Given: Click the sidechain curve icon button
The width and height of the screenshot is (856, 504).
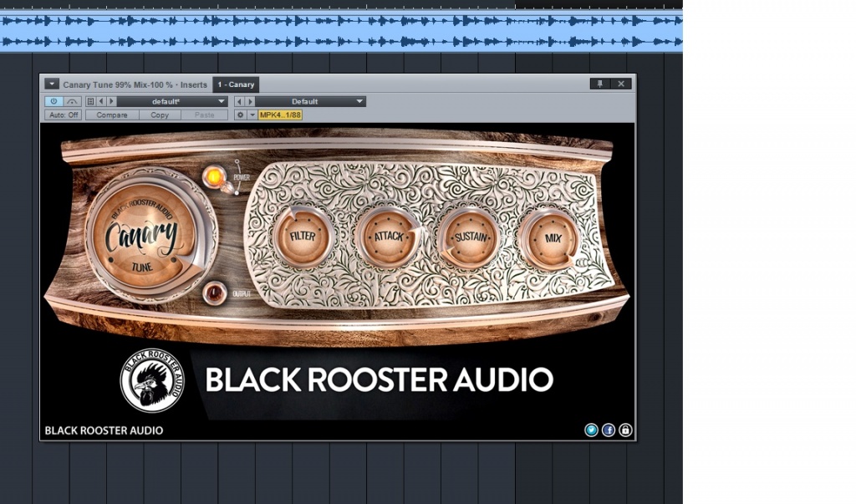Looking at the screenshot, I should coord(72,102).
